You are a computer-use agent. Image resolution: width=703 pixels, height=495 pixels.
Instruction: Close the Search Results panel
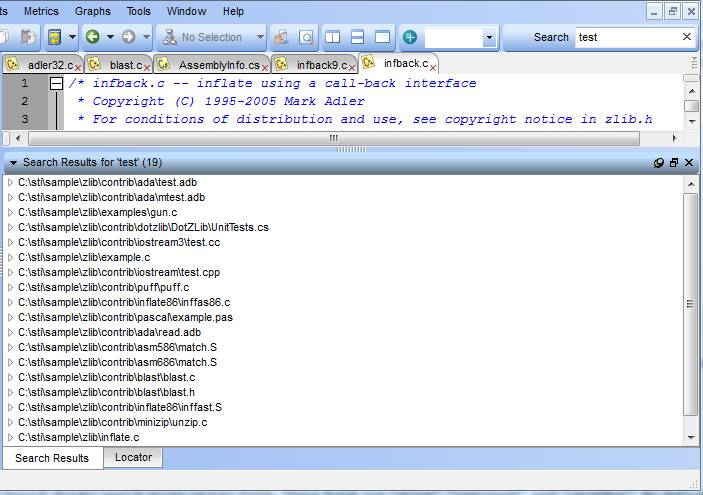point(689,163)
